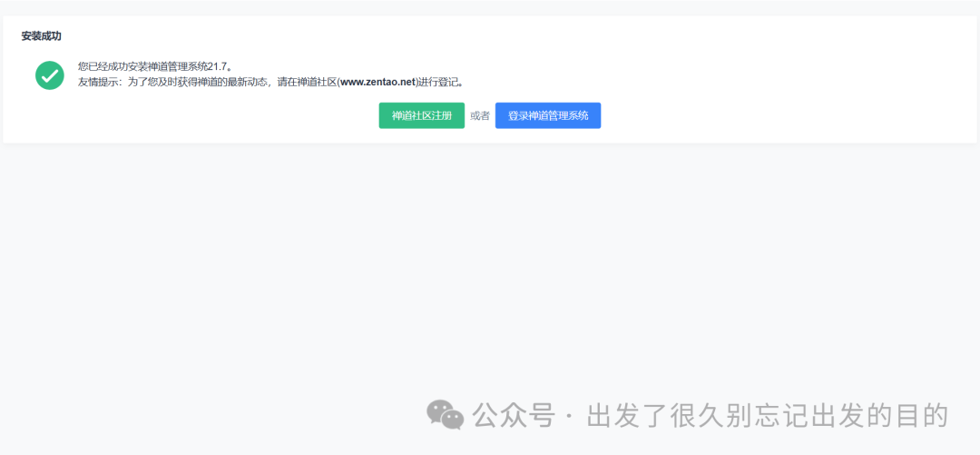Click the 您已经成功安装禅道管理系统21.7 message
This screenshot has width=980, height=455.
[155, 65]
